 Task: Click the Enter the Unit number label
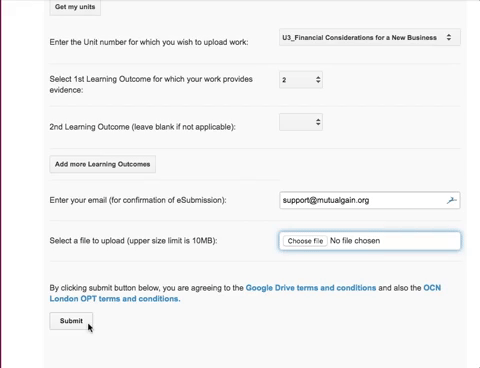coord(149,42)
